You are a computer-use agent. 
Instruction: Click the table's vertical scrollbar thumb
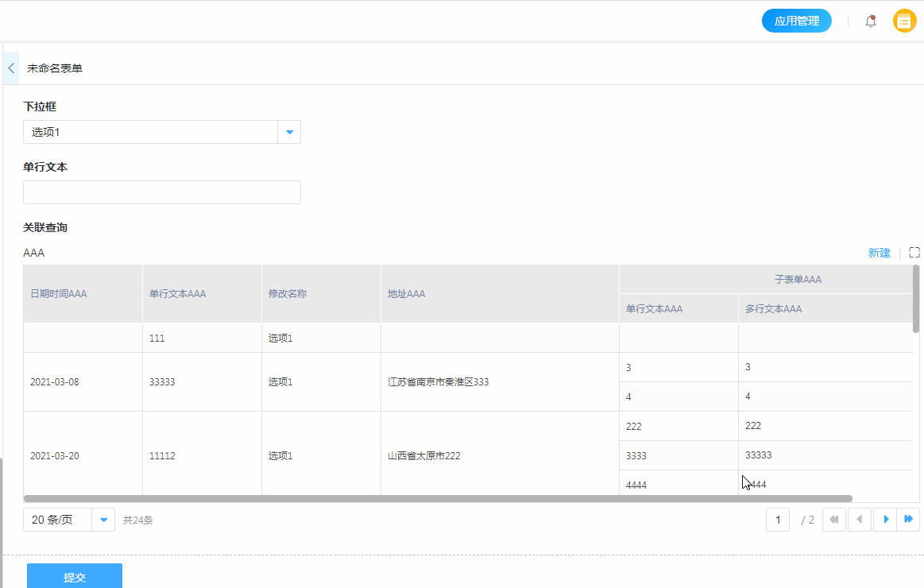(x=916, y=298)
